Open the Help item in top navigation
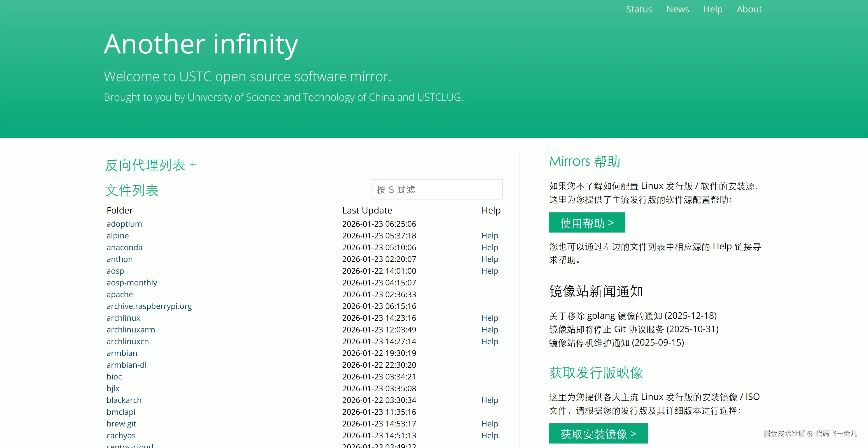 [713, 9]
